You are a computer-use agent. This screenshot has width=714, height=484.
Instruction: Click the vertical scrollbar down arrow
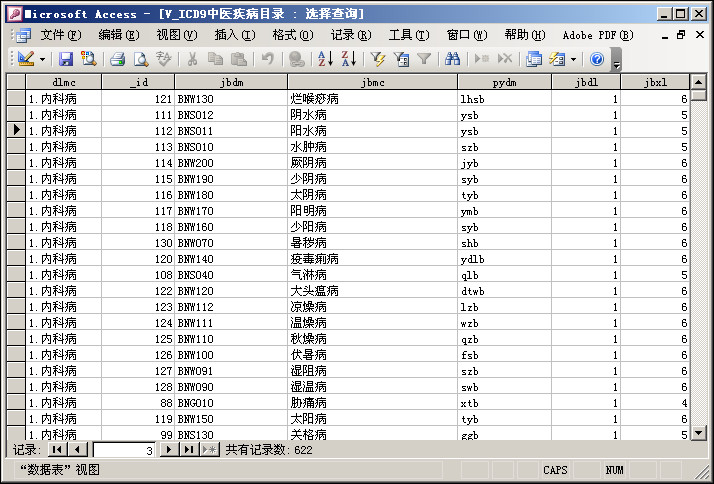pos(699,433)
